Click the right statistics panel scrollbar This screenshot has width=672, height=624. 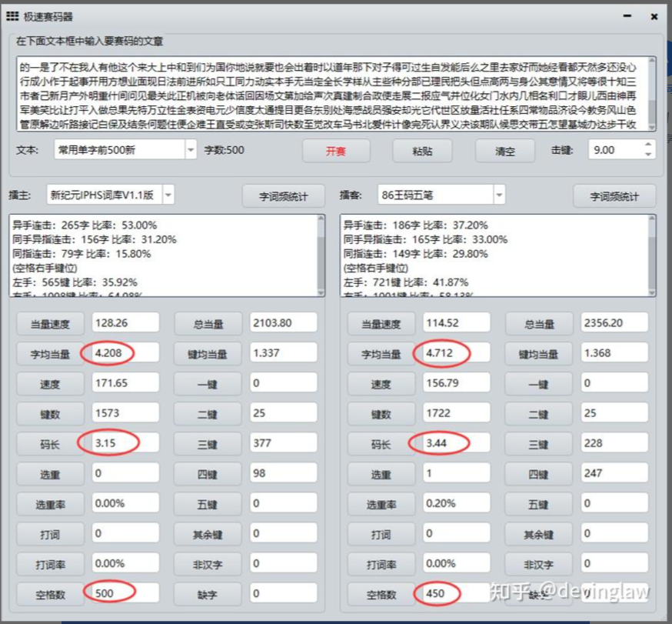652,255
